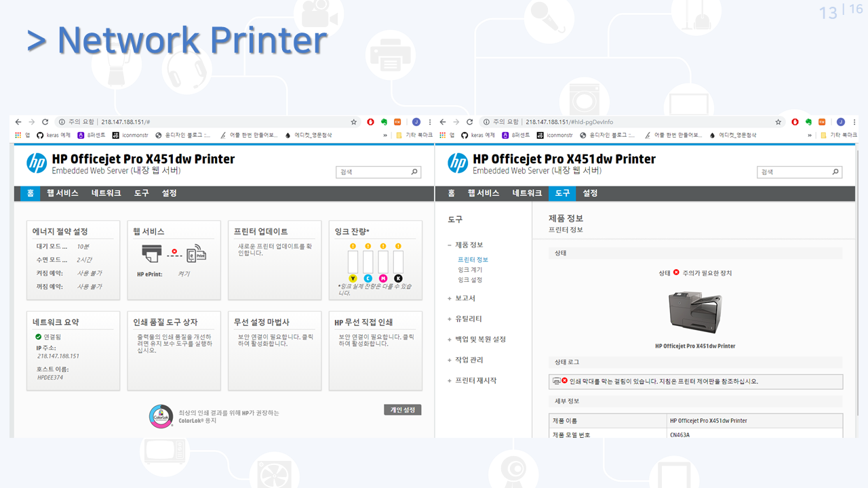
Task: Go back in the right browser window
Action: pyautogui.click(x=443, y=122)
